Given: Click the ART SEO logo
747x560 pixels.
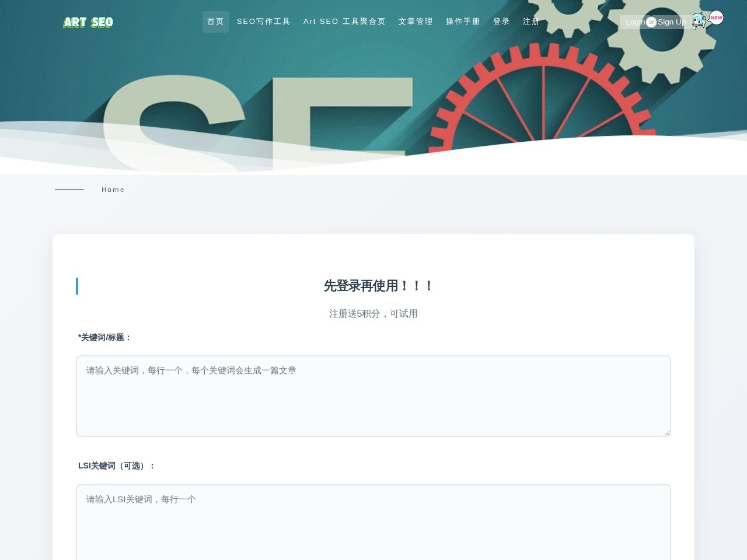Looking at the screenshot, I should click(88, 22).
